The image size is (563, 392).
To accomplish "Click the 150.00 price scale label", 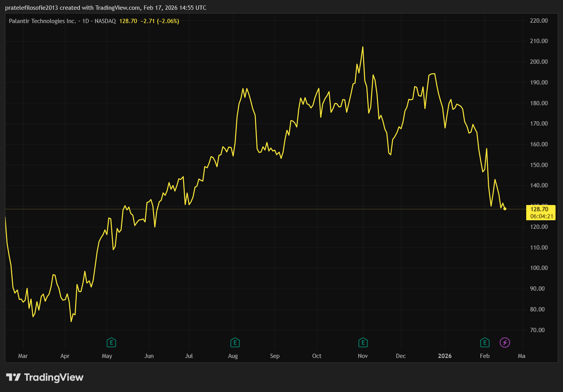I will [539, 165].
